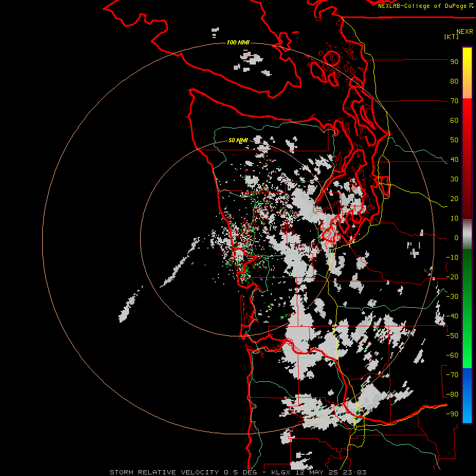Click the 30 value on the velocity scale
Screen dimensions: 476x476
[454, 179]
